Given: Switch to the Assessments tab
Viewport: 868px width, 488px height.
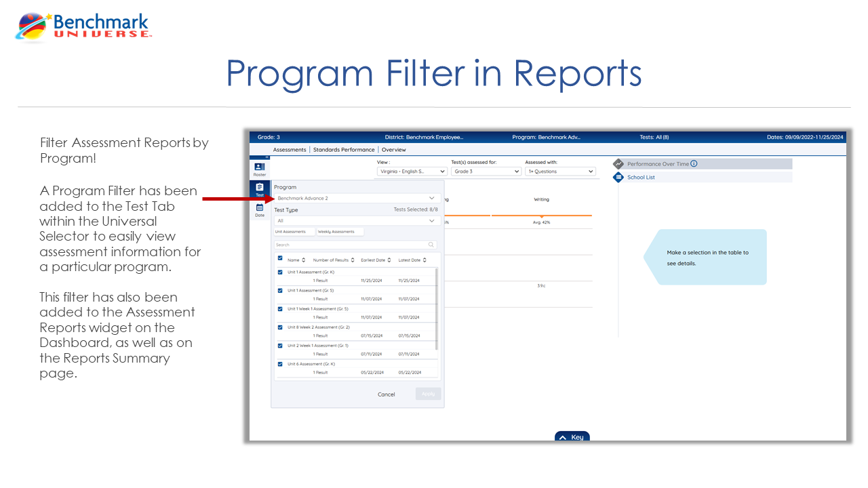Looking at the screenshot, I should pos(290,150).
